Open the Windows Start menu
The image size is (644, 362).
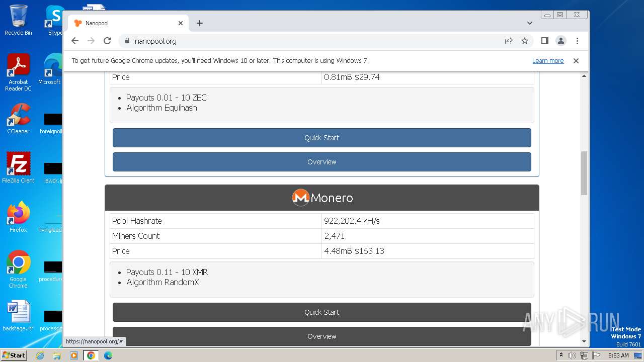[x=14, y=355]
